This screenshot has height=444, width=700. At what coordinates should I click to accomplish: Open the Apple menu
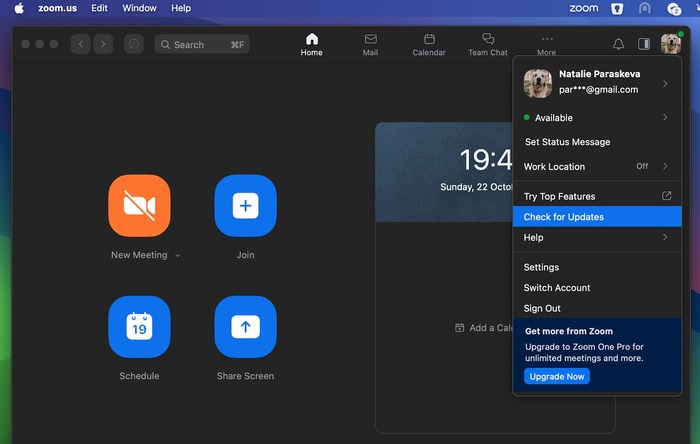[19, 8]
